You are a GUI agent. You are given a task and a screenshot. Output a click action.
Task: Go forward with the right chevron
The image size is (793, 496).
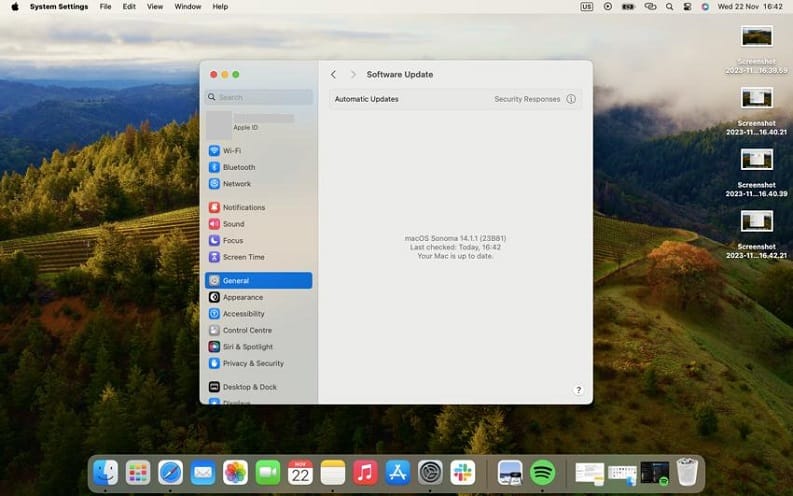[353, 74]
